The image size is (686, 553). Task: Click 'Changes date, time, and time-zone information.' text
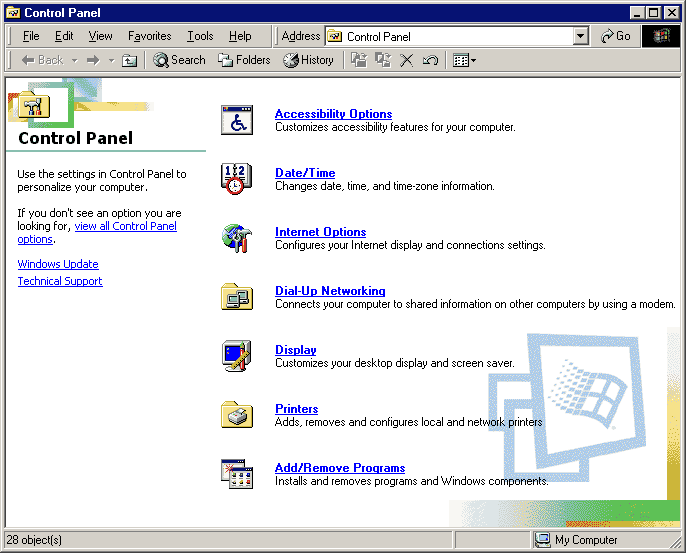click(x=385, y=186)
